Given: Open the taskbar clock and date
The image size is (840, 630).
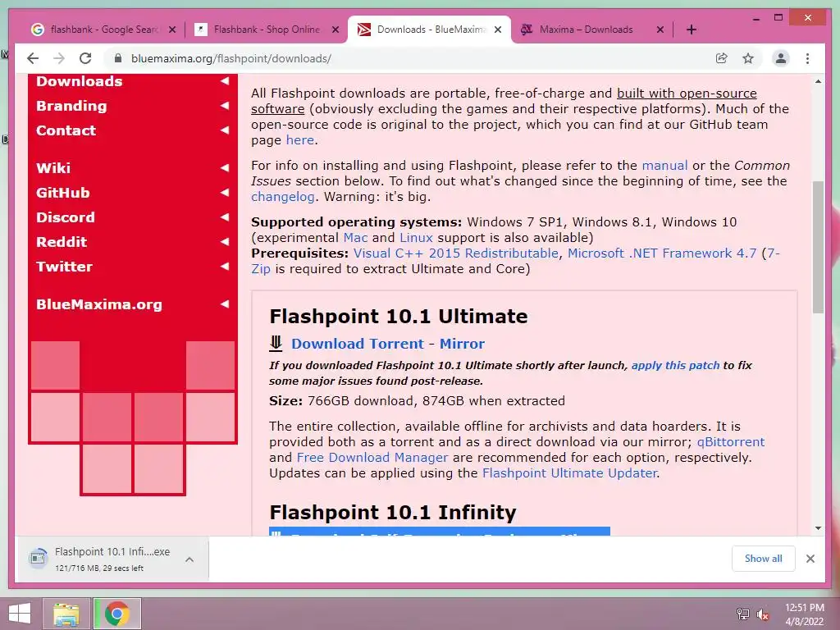Looking at the screenshot, I should pos(804,614).
